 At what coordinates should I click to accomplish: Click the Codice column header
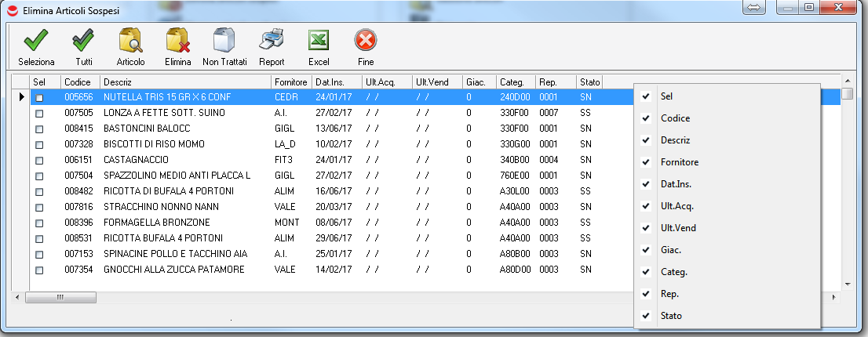tap(78, 82)
